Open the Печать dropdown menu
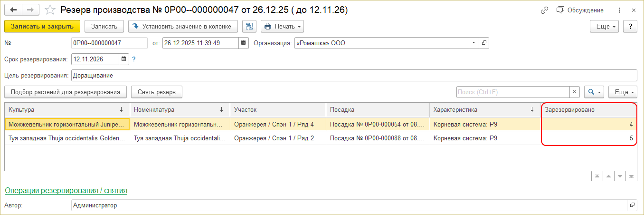This screenshot has width=644, height=215. point(283,26)
